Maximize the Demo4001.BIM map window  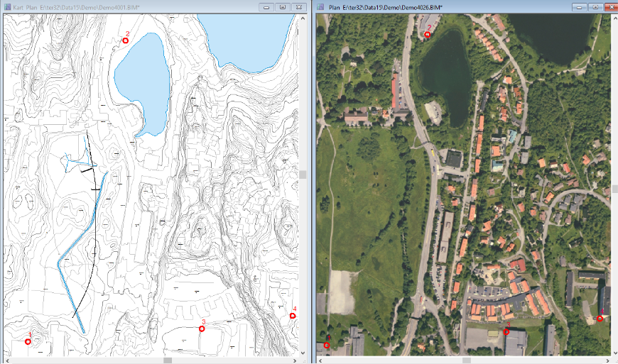coord(283,6)
